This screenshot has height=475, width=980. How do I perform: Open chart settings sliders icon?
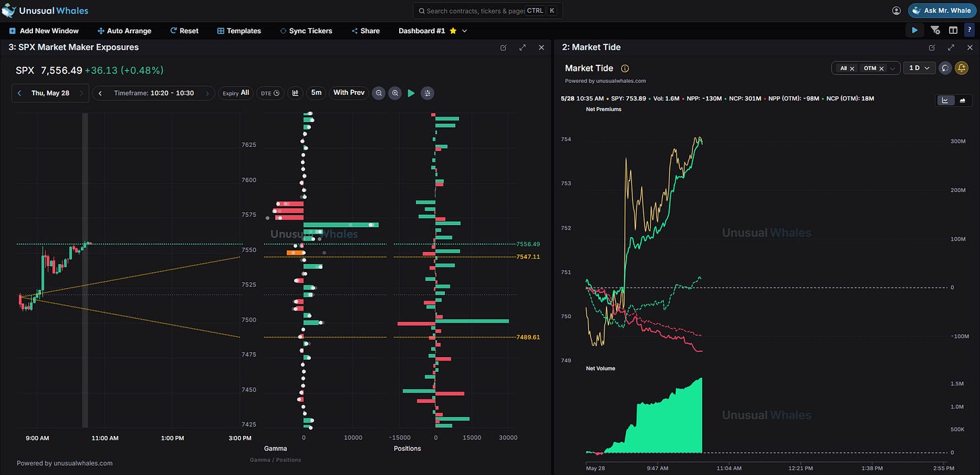tap(427, 93)
